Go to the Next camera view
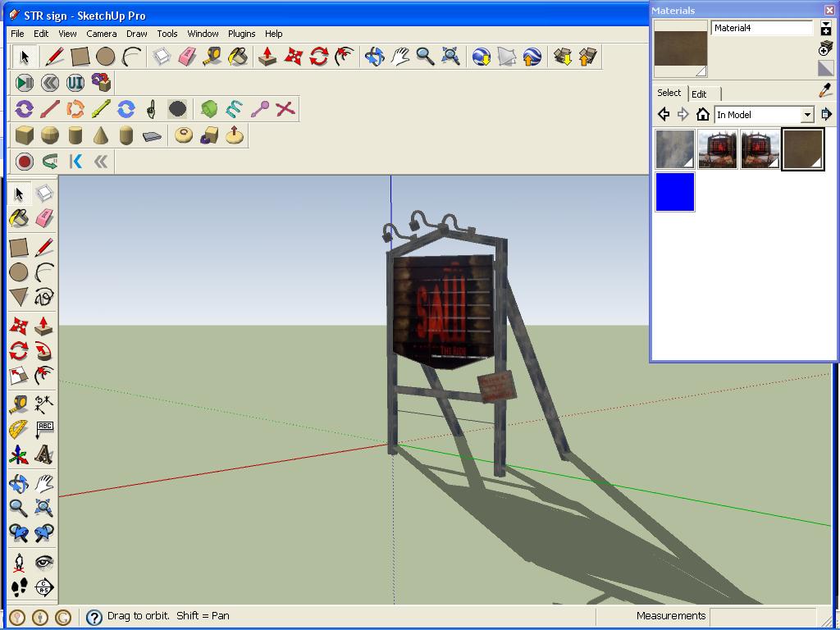840x630 pixels. coord(44,532)
